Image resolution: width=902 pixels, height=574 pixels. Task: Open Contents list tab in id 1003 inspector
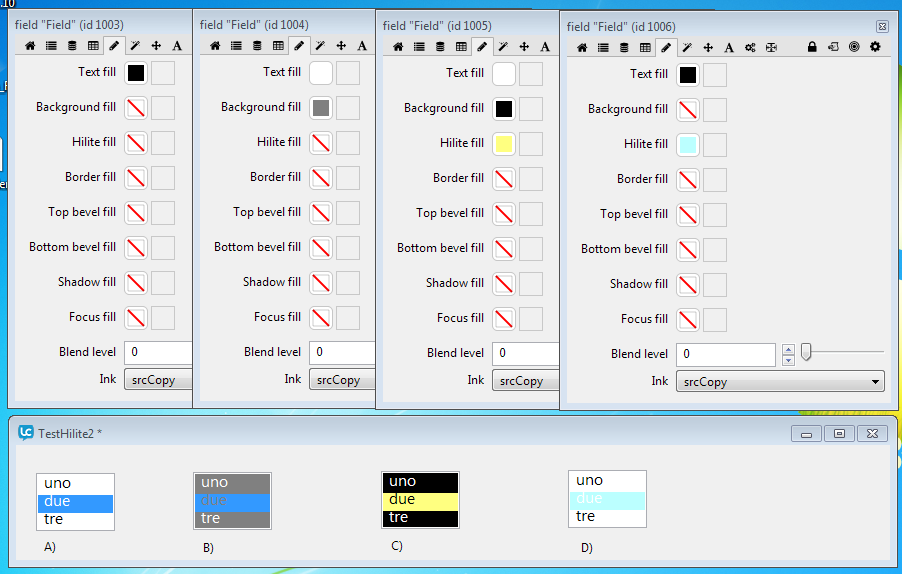[50, 45]
